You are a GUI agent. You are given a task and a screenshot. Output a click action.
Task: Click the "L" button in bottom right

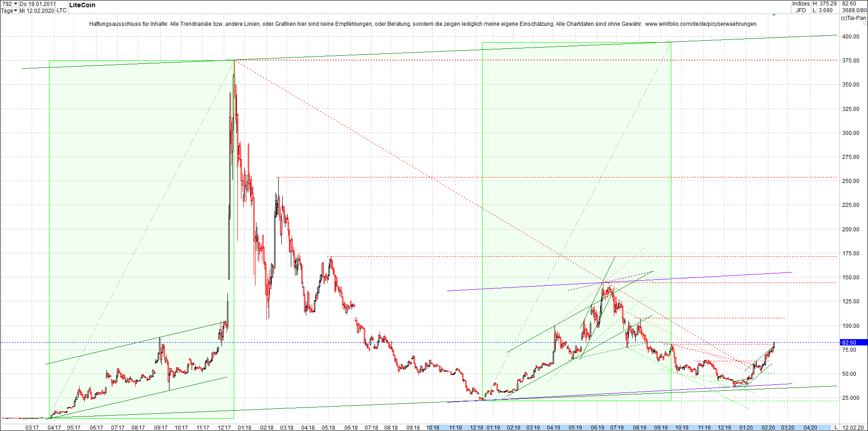(x=835, y=427)
